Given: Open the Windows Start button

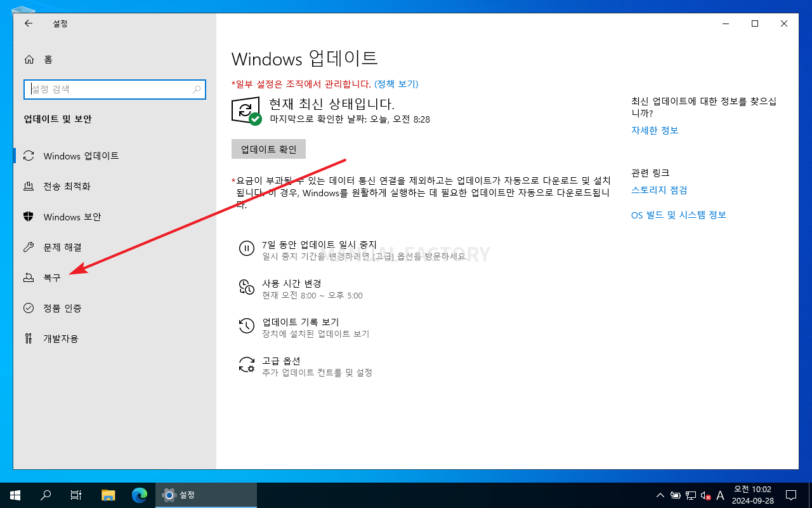Looking at the screenshot, I should [15, 495].
